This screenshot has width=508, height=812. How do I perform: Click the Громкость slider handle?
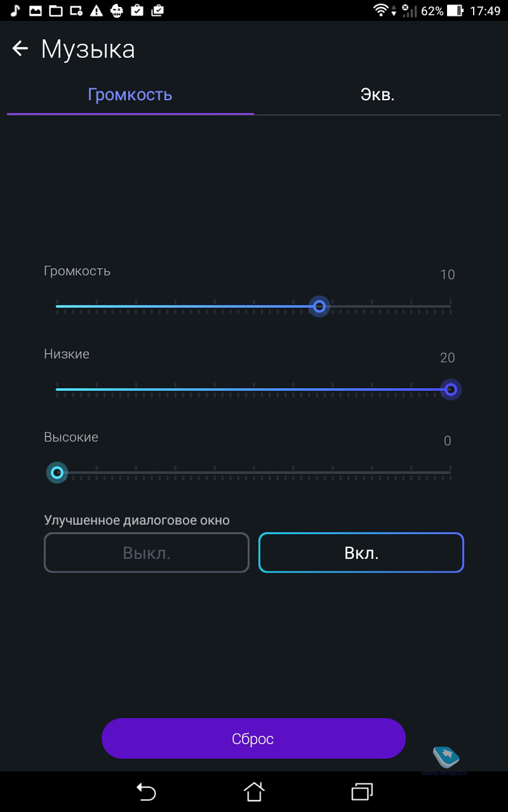tap(319, 306)
